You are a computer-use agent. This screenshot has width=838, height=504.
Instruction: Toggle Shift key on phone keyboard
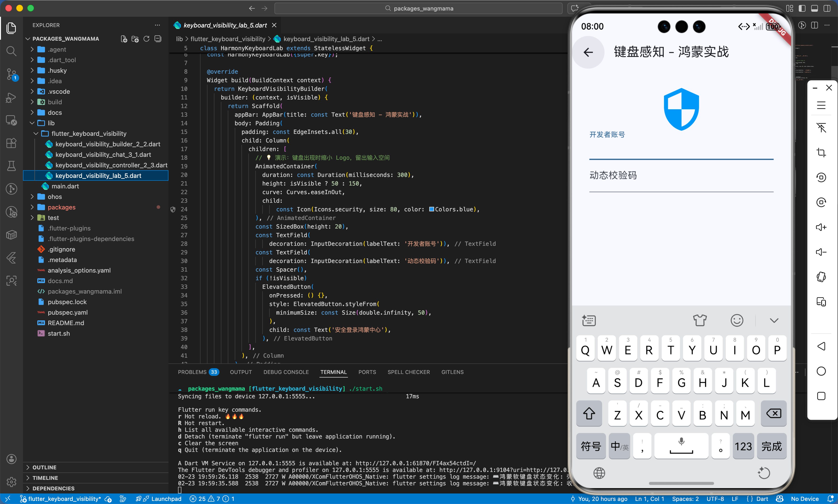click(589, 414)
